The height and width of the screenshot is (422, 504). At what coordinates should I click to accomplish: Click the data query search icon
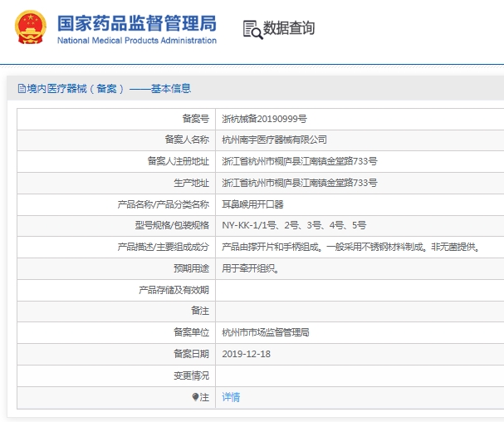[x=253, y=30]
